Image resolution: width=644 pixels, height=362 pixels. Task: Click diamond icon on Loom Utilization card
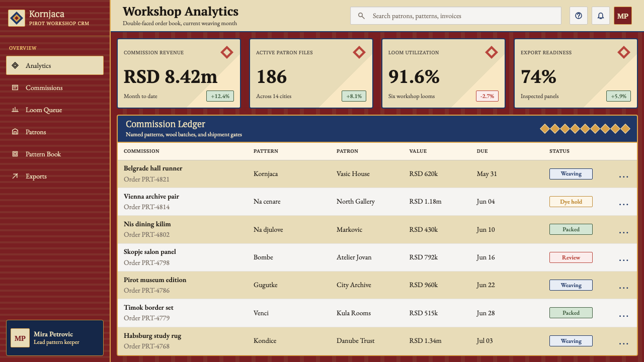pyautogui.click(x=492, y=52)
